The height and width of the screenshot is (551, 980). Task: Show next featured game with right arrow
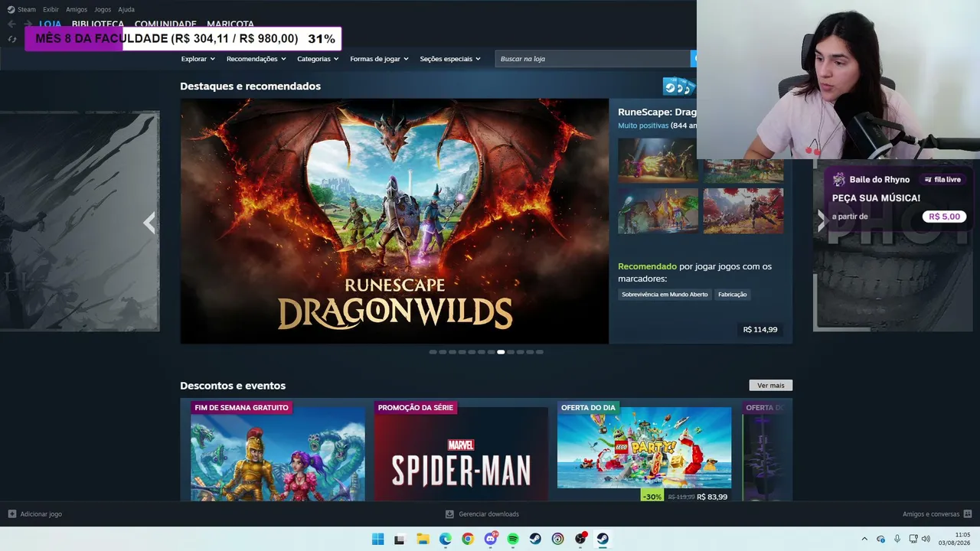point(822,222)
